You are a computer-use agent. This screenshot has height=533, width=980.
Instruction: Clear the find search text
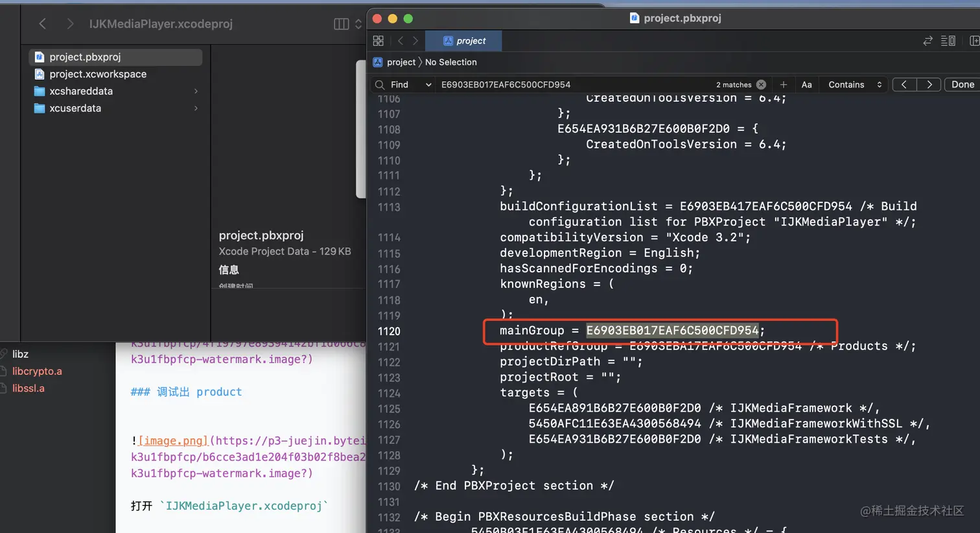click(762, 85)
